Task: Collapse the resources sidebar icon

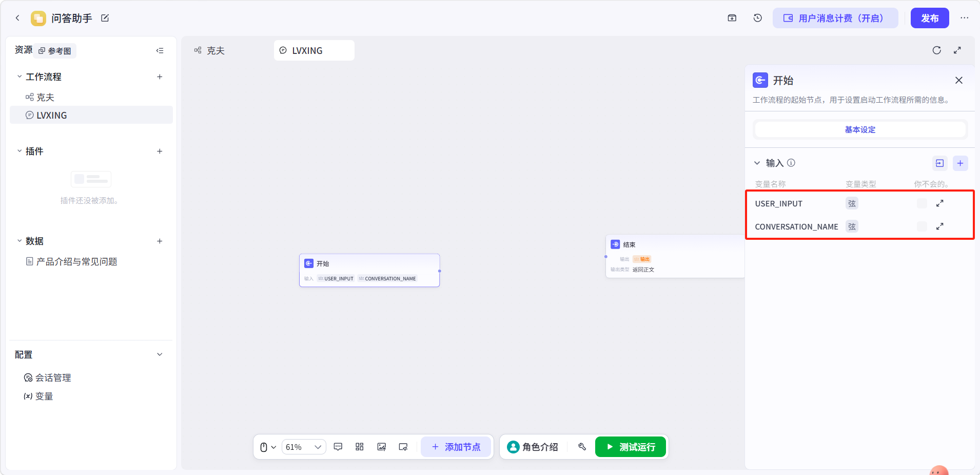Action: pyautogui.click(x=160, y=50)
